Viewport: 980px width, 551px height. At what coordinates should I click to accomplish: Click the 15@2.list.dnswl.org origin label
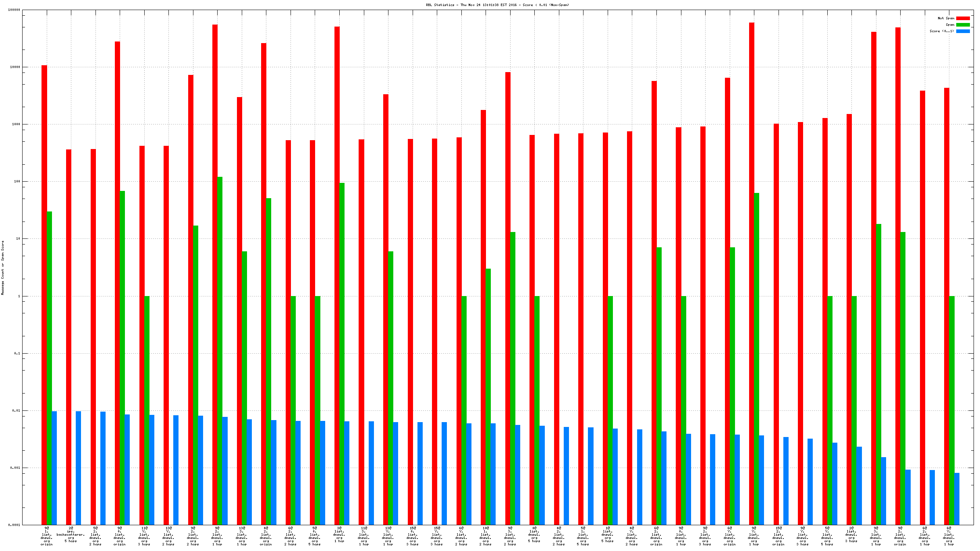tap(778, 536)
